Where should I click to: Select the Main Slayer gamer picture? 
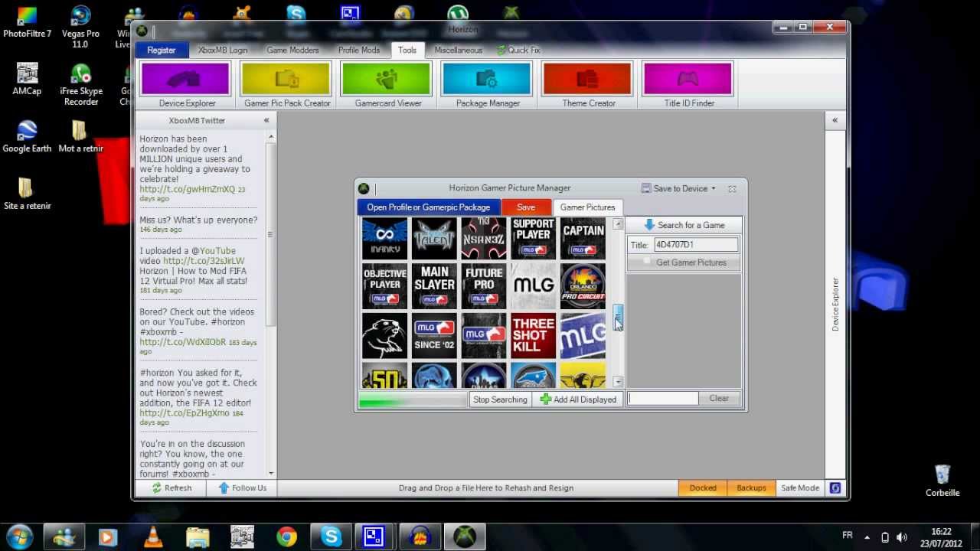point(434,285)
